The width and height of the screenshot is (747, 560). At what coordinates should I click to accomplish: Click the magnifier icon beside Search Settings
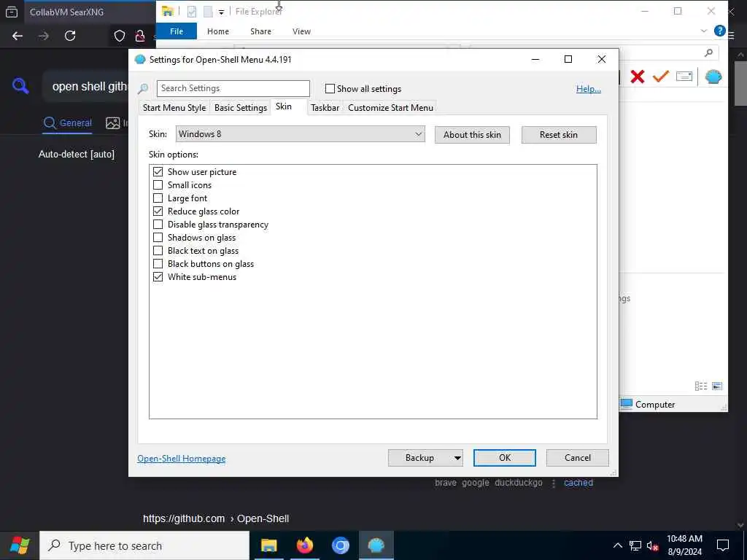point(143,88)
